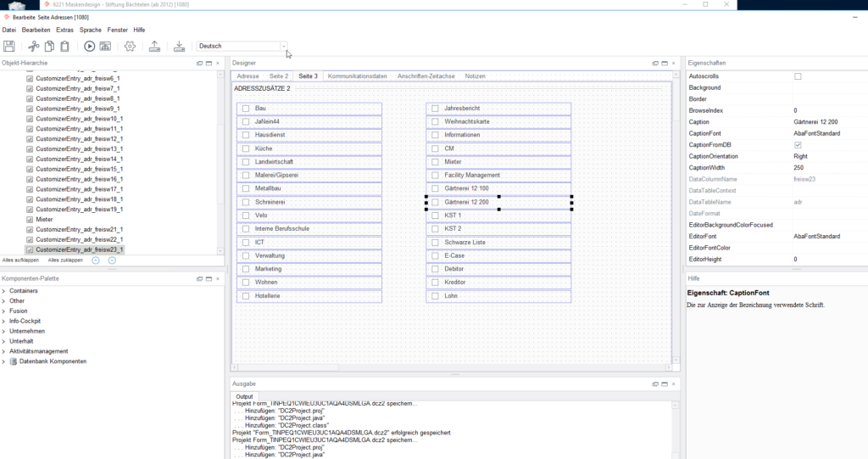Click the Paste clipboard icon
This screenshot has height=459, width=868.
tap(66, 46)
